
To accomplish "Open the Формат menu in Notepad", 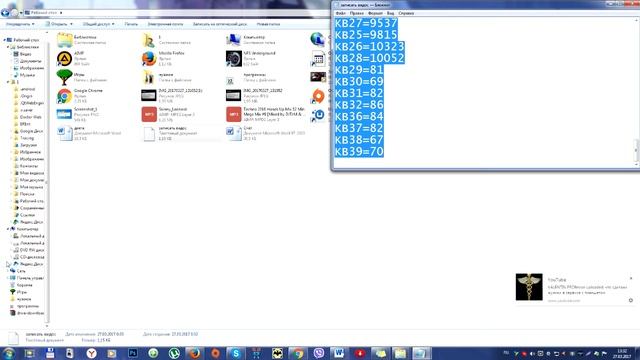I will pos(375,13).
